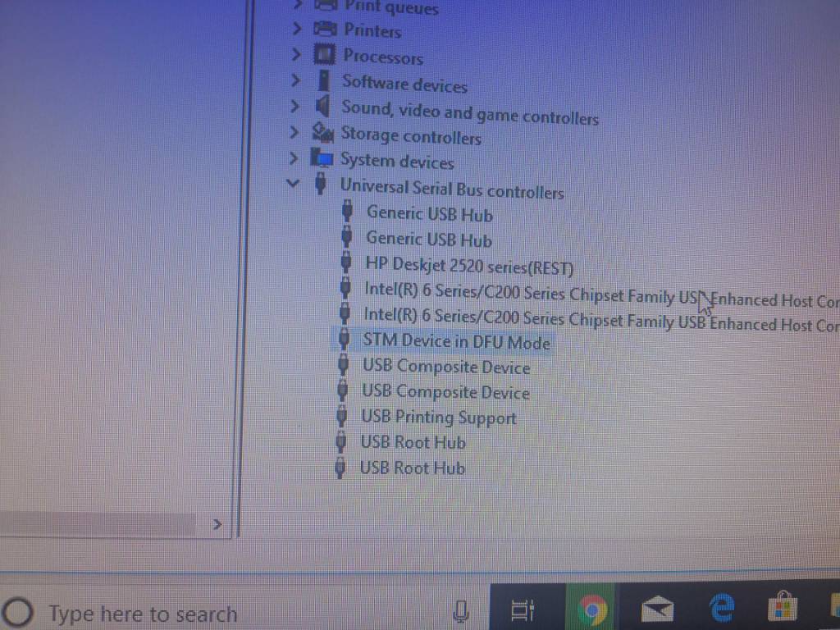Open Task View from the taskbar

(x=523, y=610)
